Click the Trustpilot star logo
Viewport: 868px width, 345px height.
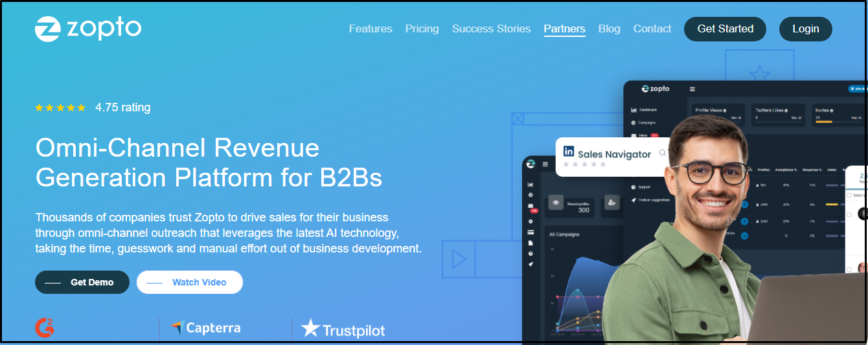pos(343,329)
